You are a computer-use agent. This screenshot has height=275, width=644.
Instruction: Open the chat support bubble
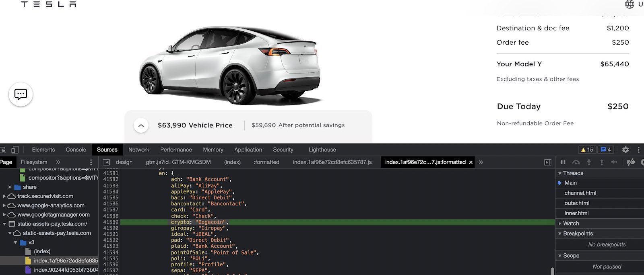(21, 94)
